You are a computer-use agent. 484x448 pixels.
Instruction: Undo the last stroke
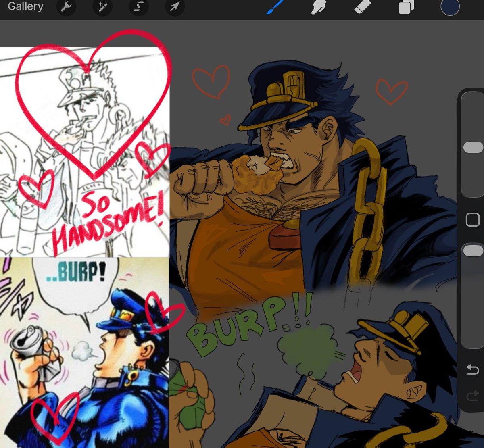(x=473, y=369)
